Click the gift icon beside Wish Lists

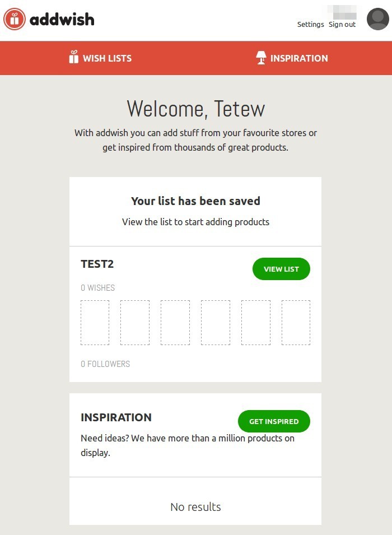pos(73,57)
